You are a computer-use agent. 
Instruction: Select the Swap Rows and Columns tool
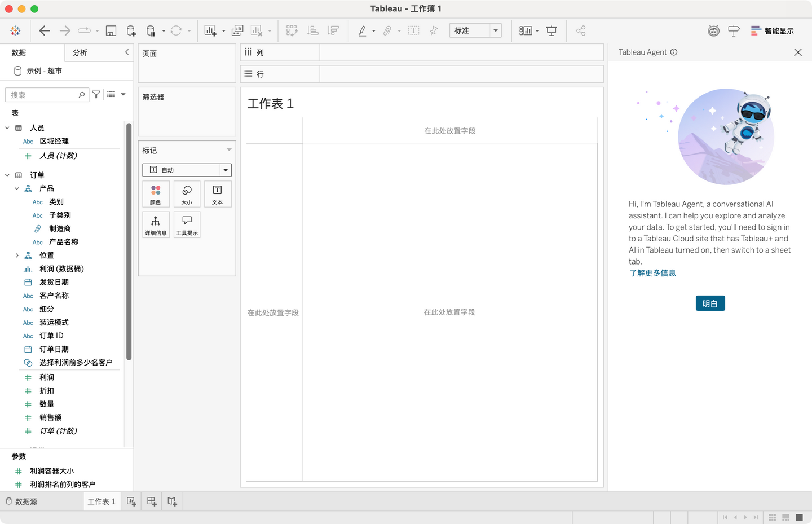pyautogui.click(x=292, y=30)
